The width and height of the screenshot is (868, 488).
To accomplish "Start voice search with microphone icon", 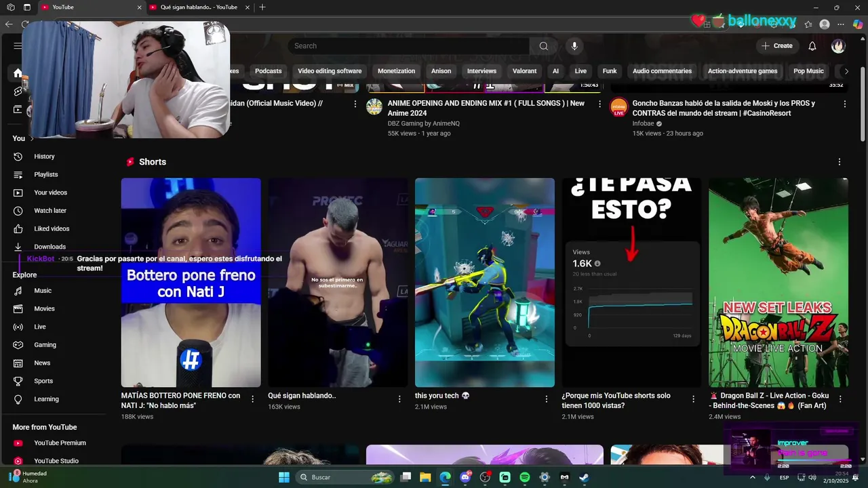I will [x=574, y=46].
